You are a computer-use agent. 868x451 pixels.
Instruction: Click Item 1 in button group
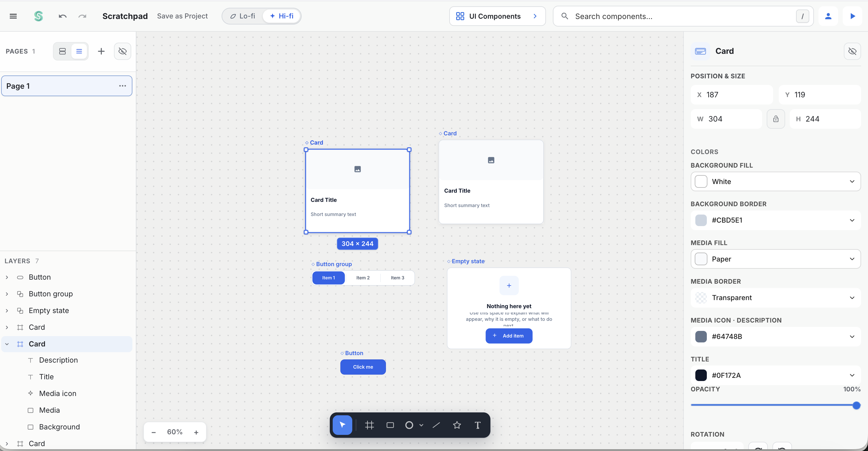(x=329, y=278)
